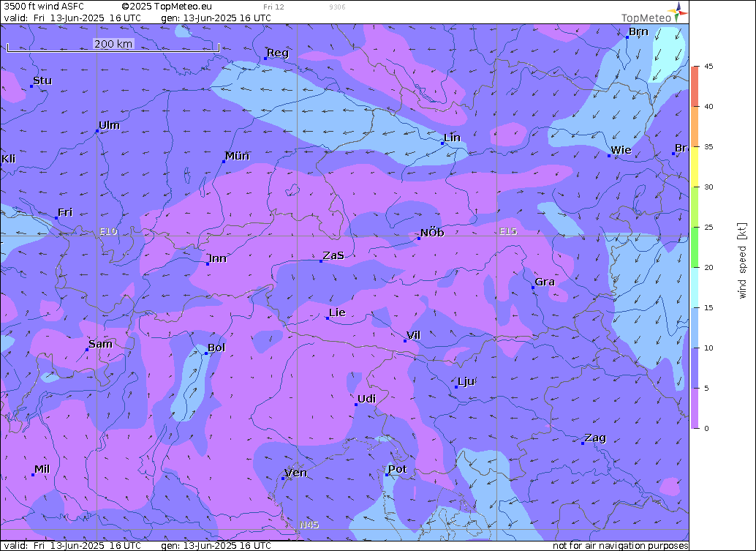Select the 'Lin' city label
This screenshot has width=756, height=551.
click(453, 138)
